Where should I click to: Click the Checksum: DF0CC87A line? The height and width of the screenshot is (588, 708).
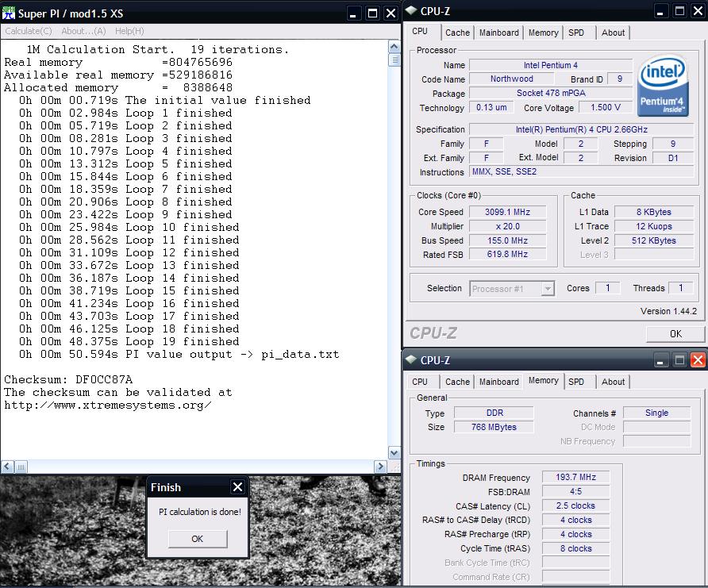[68, 379]
